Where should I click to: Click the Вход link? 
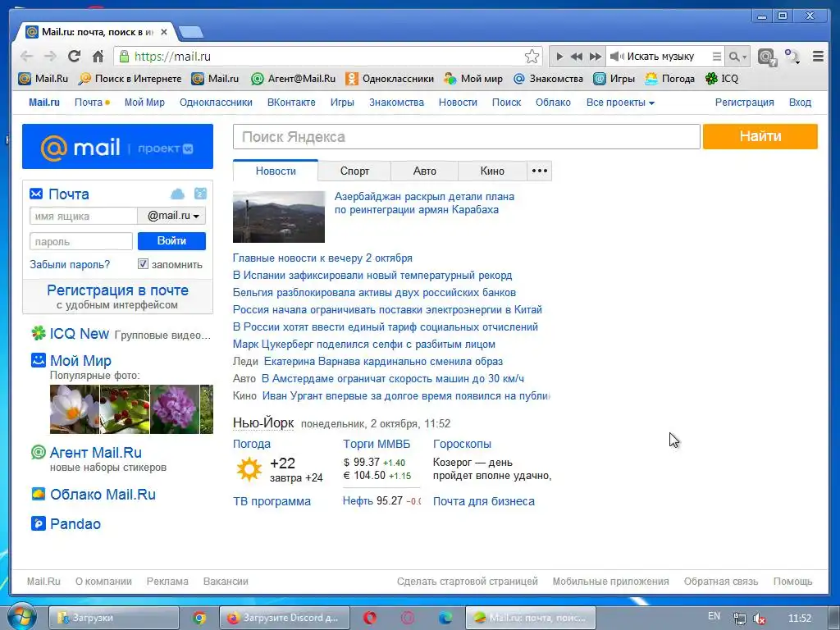pos(800,103)
